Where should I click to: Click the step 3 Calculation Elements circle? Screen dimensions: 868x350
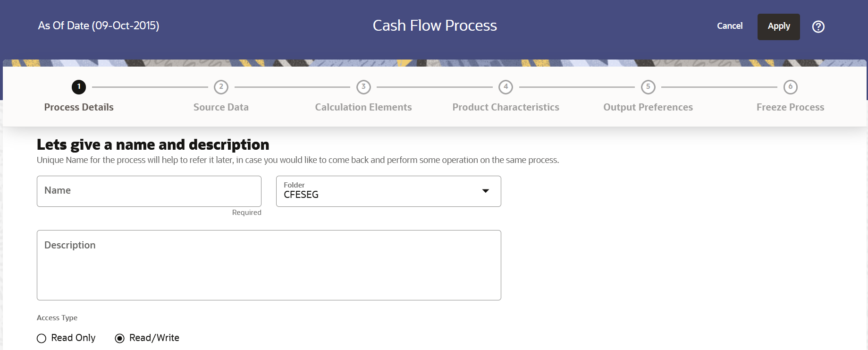[363, 87]
